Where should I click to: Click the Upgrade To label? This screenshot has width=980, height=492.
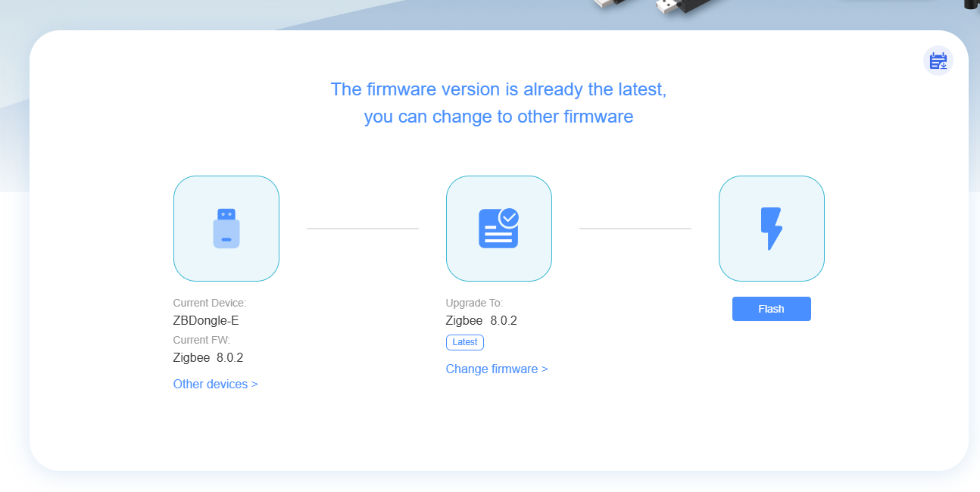[474, 303]
